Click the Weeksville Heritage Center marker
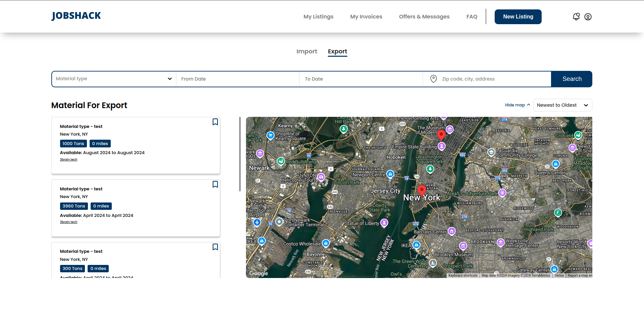The width and height of the screenshot is (644, 323). (500, 242)
